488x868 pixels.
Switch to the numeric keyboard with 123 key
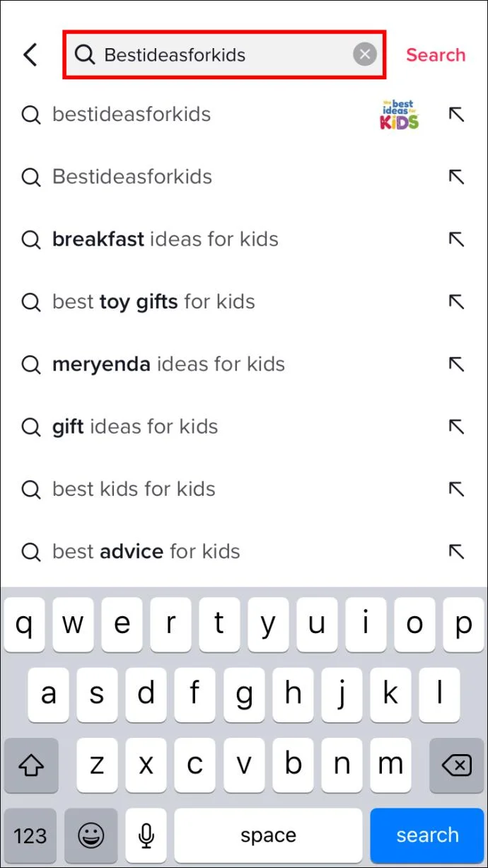(30, 835)
